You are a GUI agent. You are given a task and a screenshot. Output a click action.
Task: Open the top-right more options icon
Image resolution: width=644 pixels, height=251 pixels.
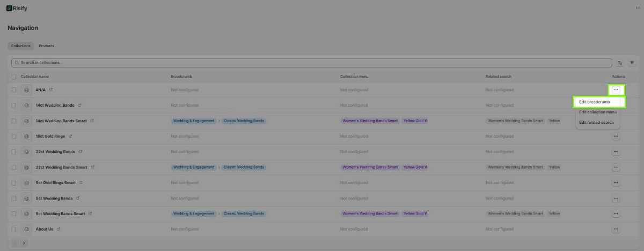637,8
